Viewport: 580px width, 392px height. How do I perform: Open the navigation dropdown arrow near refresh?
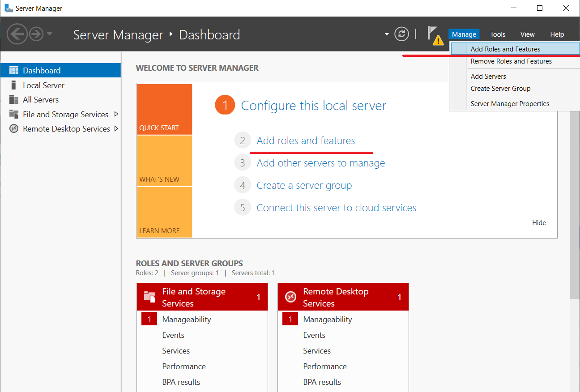pyautogui.click(x=386, y=34)
